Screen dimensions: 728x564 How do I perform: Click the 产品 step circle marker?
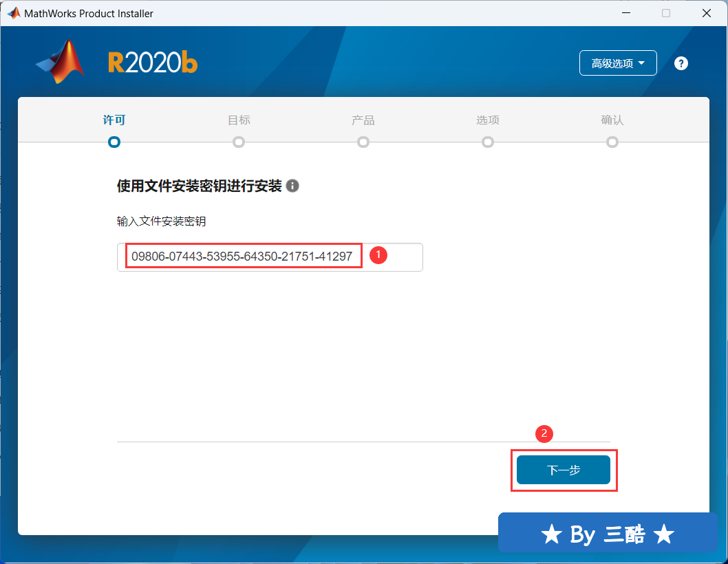click(x=363, y=142)
